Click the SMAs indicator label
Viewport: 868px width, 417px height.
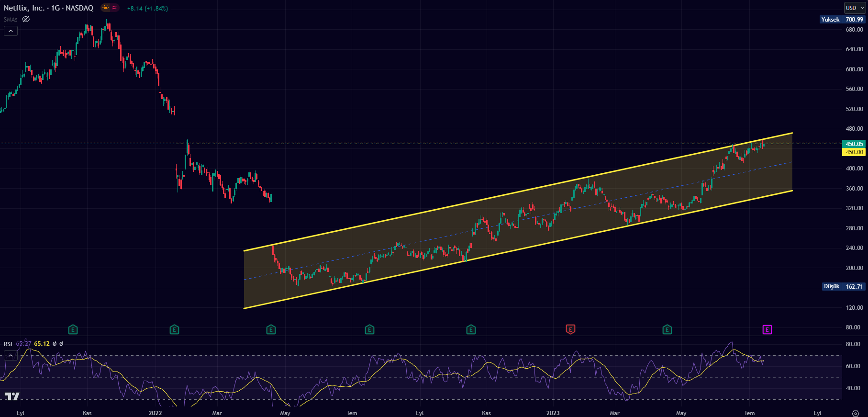click(x=11, y=20)
